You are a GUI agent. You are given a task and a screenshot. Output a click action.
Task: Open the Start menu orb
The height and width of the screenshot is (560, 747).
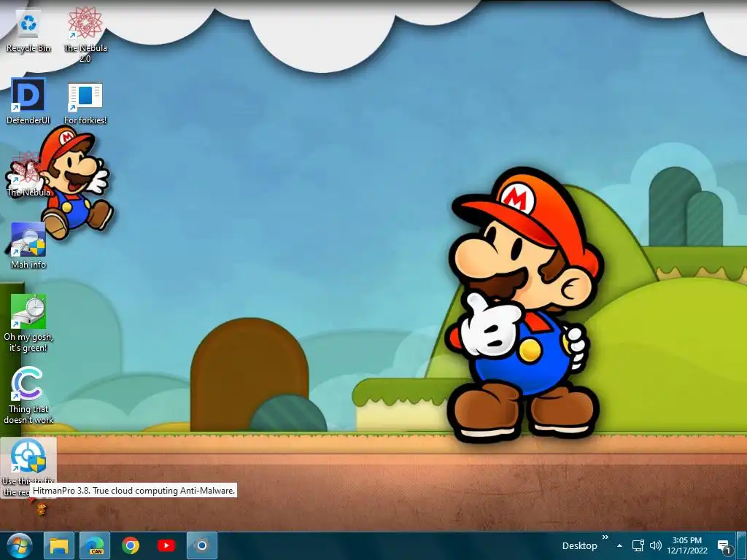click(x=20, y=545)
